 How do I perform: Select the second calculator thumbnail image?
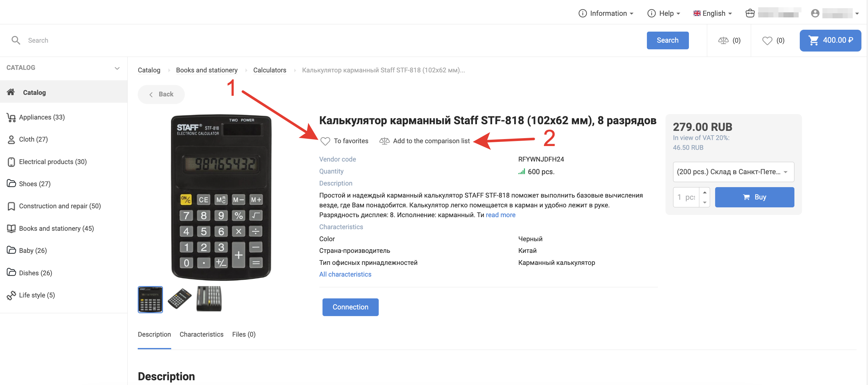click(179, 299)
